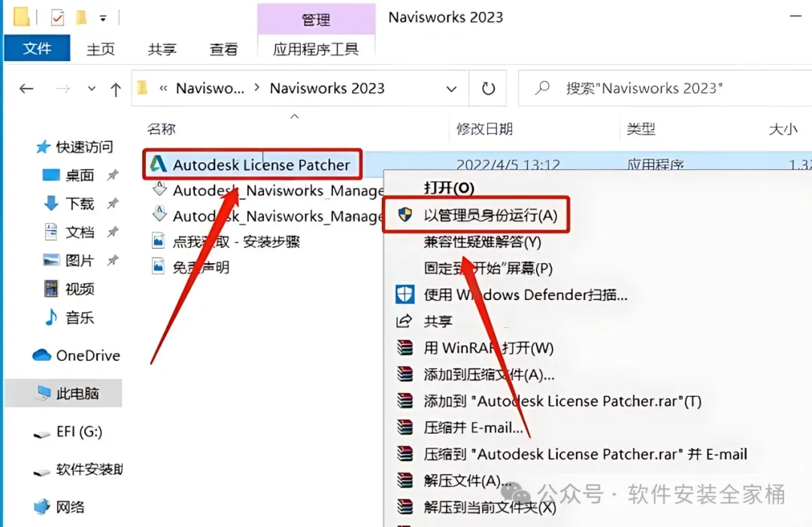Select the 应用程序工具 tab

(x=316, y=49)
